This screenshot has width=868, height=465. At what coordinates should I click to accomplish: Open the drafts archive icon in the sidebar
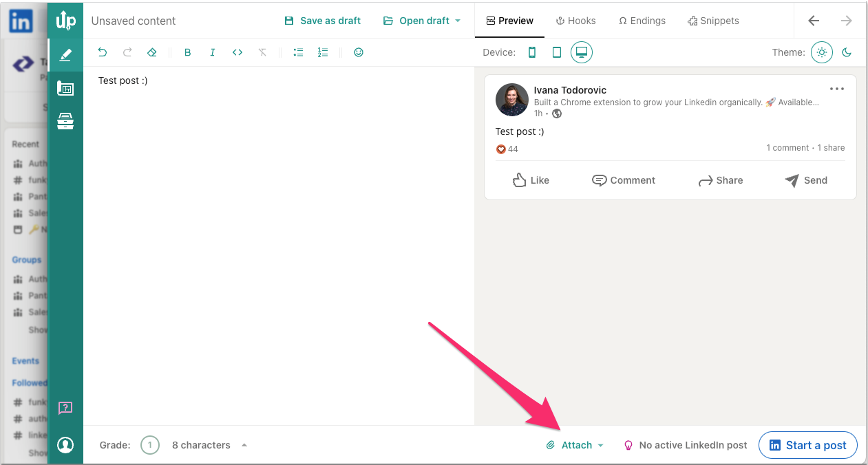click(65, 120)
